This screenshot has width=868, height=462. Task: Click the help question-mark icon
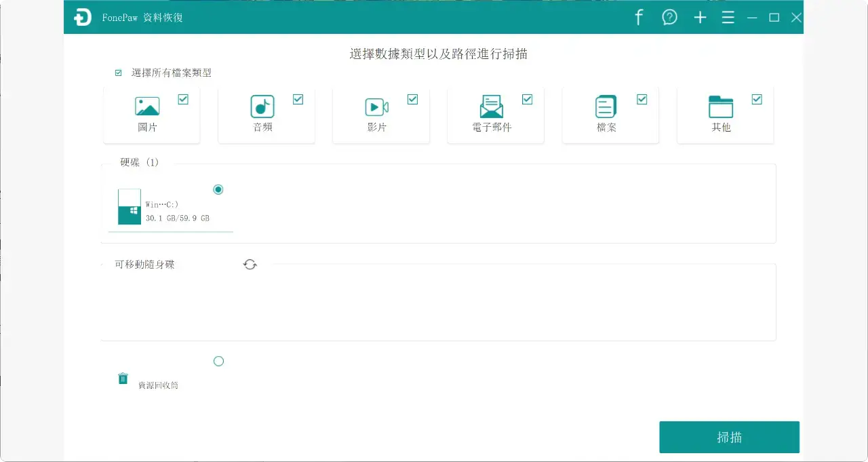[669, 17]
